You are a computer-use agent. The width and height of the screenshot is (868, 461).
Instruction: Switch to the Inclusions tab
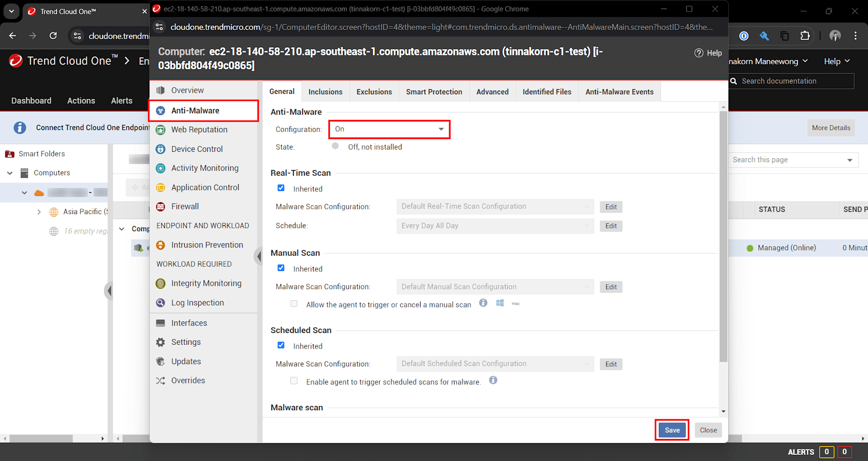pyautogui.click(x=325, y=92)
